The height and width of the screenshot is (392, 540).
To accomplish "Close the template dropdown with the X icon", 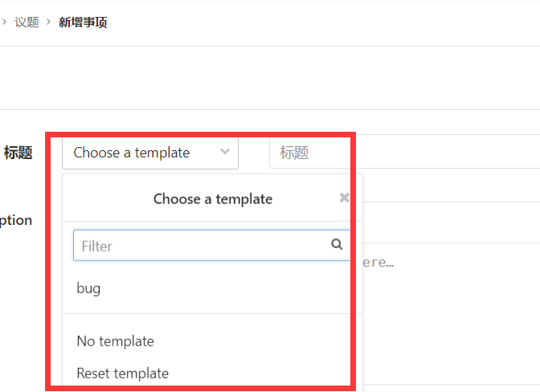I will pyautogui.click(x=344, y=198).
